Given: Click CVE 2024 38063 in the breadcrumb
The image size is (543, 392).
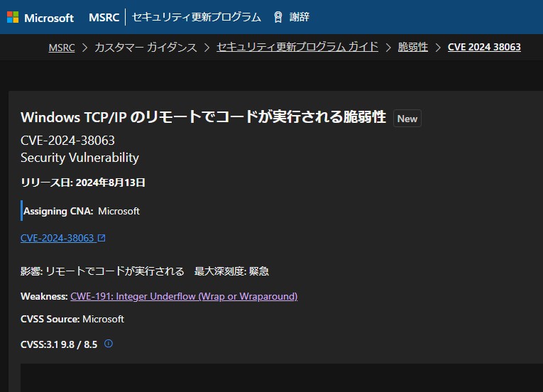Looking at the screenshot, I should click(484, 47).
